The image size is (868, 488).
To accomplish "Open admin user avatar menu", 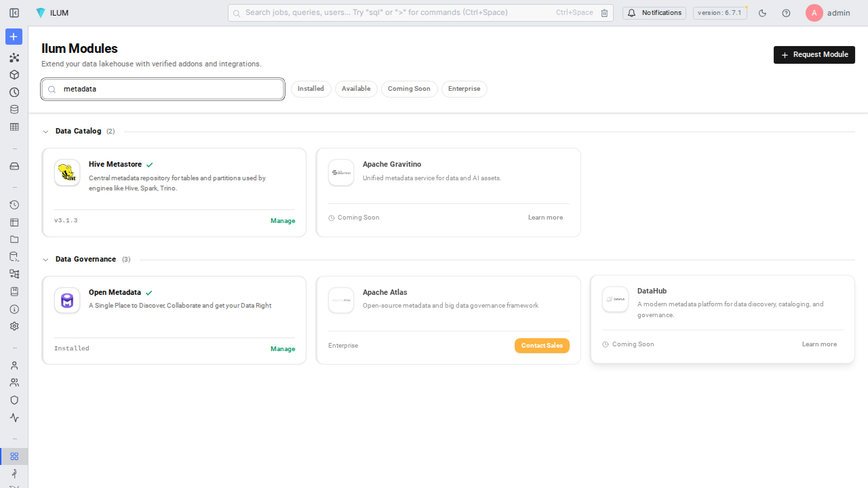I will click(814, 13).
